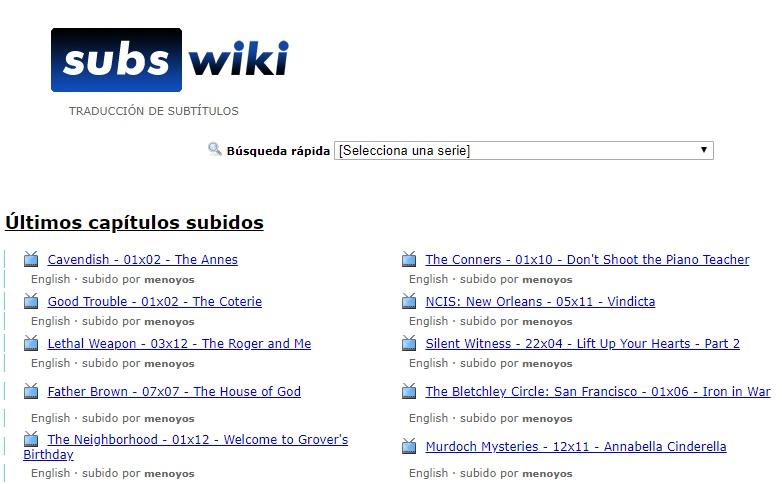Open Lethal Weapon 03x12 episode link
The width and height of the screenshot is (782, 484).
click(179, 344)
